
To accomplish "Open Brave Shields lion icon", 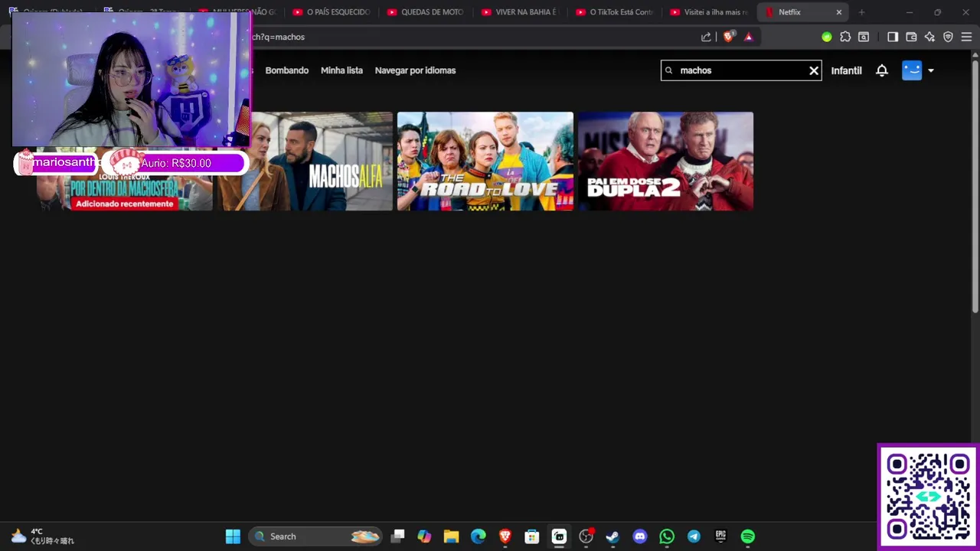I will 728,36.
